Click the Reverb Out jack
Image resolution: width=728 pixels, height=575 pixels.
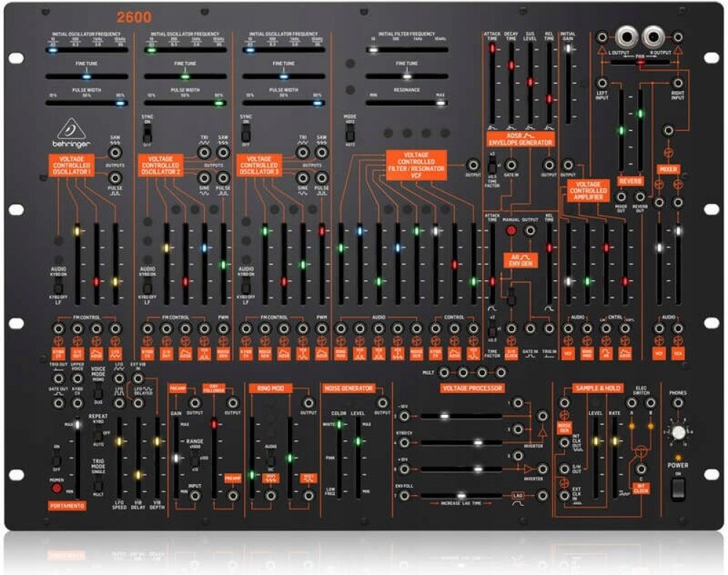click(x=640, y=196)
